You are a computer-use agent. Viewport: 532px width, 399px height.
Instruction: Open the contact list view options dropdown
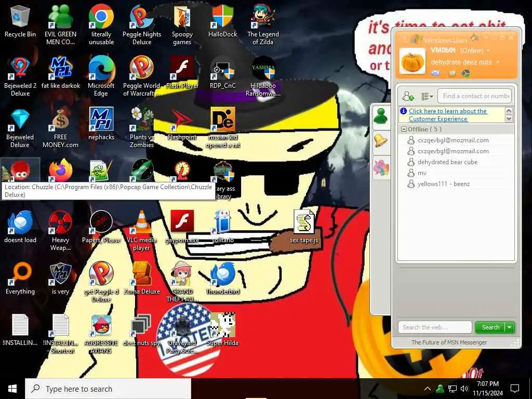click(427, 97)
